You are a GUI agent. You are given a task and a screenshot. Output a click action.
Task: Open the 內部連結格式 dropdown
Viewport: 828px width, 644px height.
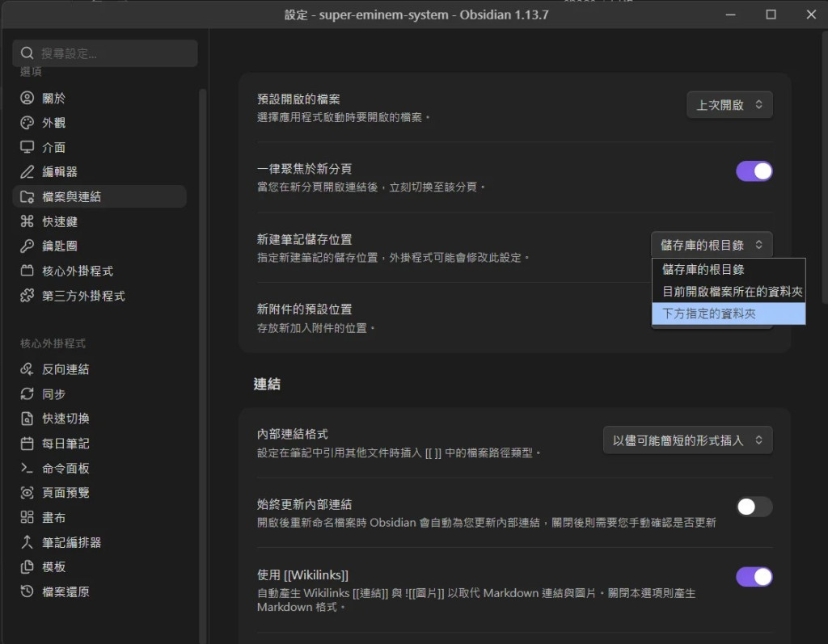[x=687, y=440]
